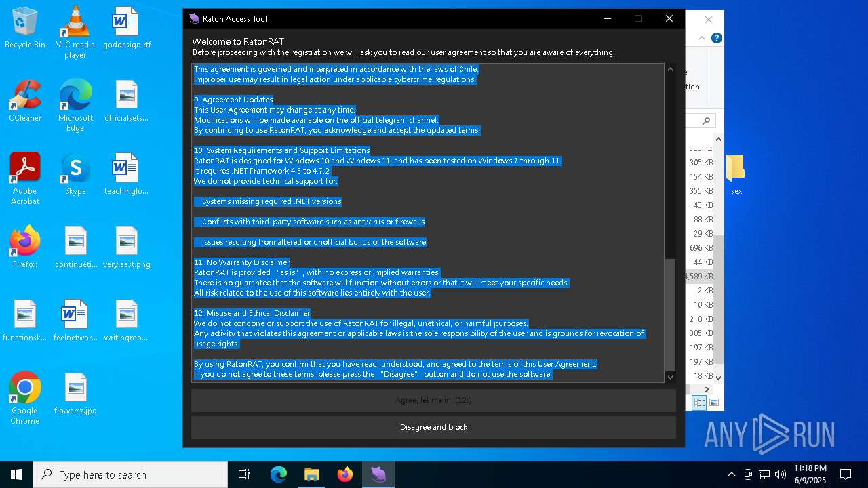868x488 pixels.
Task: Click the 696 KB size entry in Explorer
Action: click(x=701, y=248)
